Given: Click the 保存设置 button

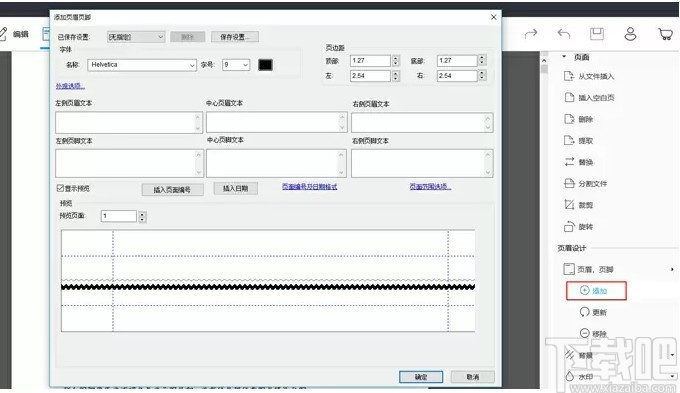Looking at the screenshot, I should pos(235,37).
